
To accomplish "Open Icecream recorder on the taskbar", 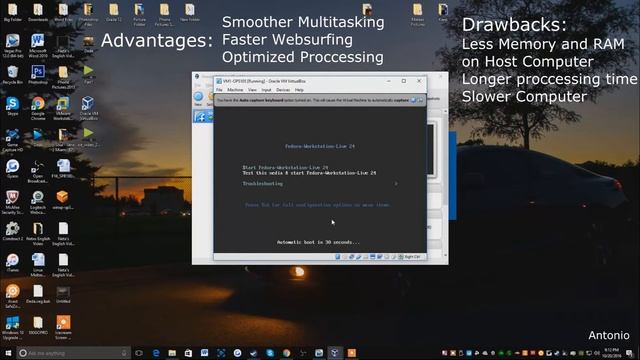I will click(x=351, y=353).
